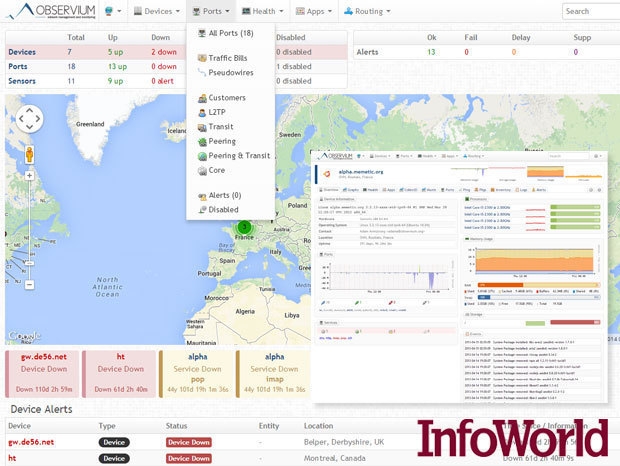Zoom in the map with plus button
620x466 pixels.
tap(30, 175)
